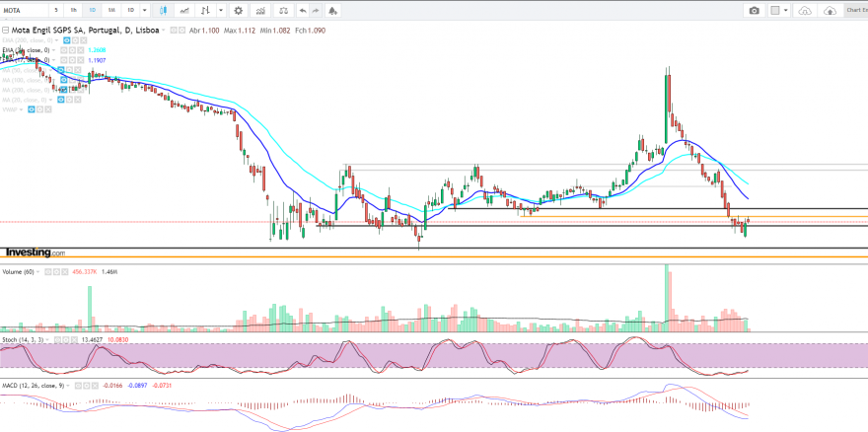
Task: Take a chart snapshot with the camera icon
Action: 754,11
